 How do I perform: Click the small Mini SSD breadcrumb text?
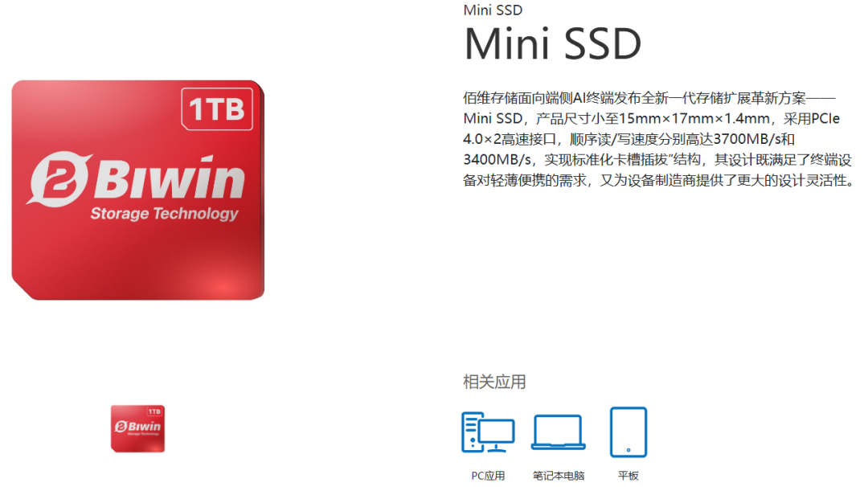(493, 10)
